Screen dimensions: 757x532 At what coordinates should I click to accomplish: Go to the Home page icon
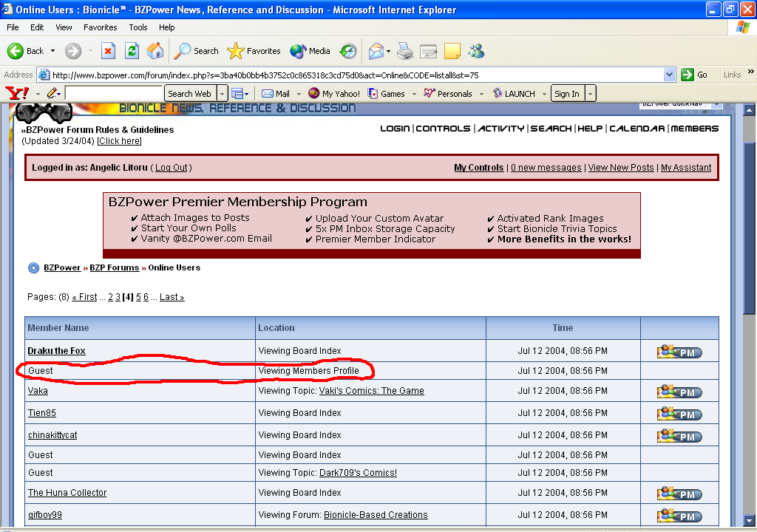point(155,51)
